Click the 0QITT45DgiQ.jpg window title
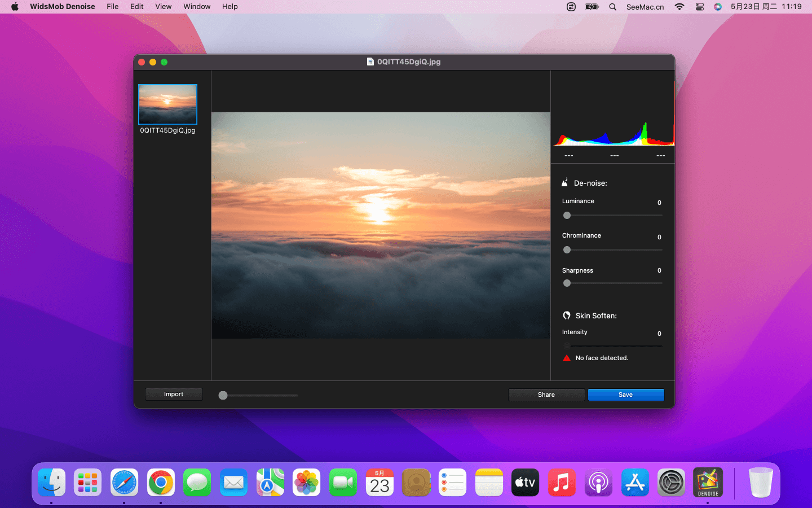Viewport: 812px width, 508px height. tap(409, 62)
